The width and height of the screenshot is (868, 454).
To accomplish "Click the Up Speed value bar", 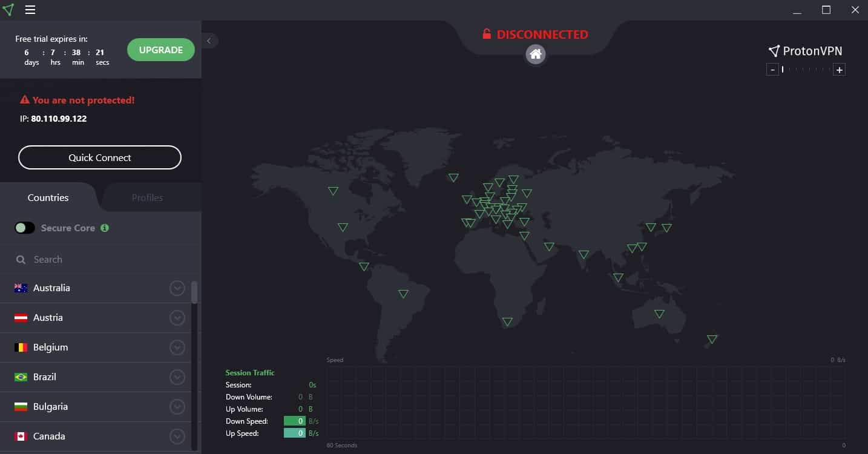I will (x=295, y=433).
